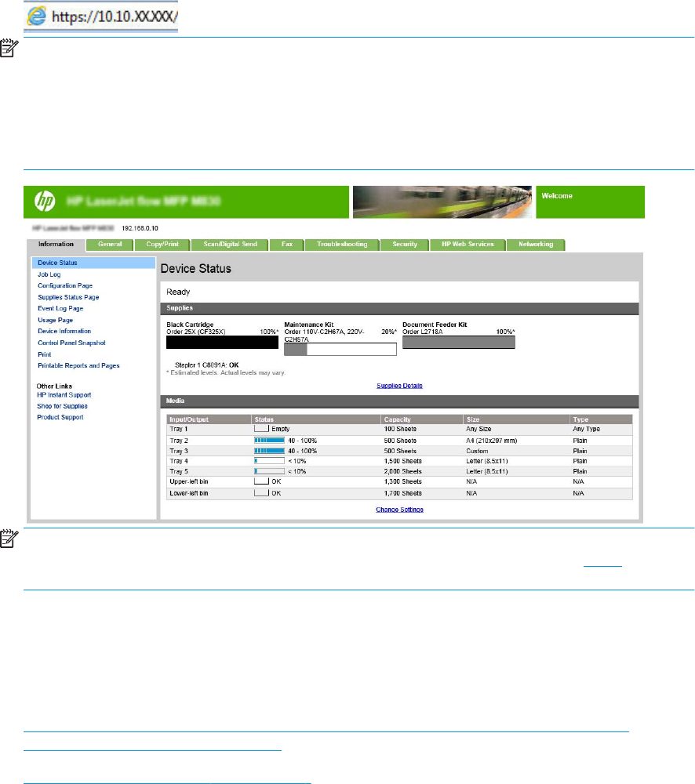This screenshot has width=695, height=784.
Task: Click the Internet Explorer icon beside URL
Action: 37,16
